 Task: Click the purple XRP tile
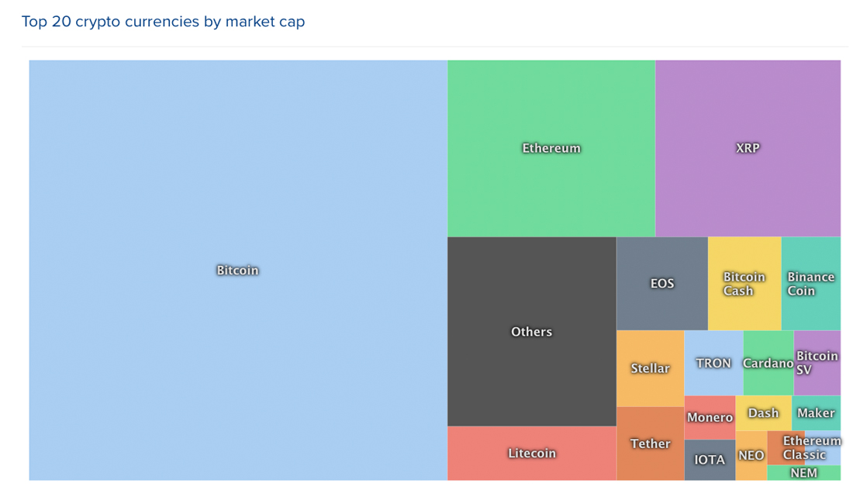748,148
